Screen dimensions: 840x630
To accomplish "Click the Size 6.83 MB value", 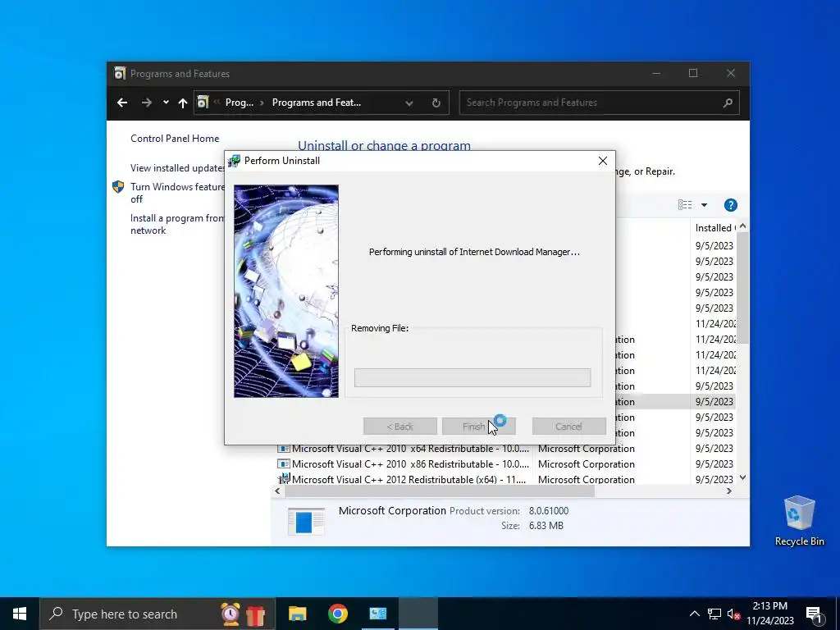I will [x=546, y=526].
